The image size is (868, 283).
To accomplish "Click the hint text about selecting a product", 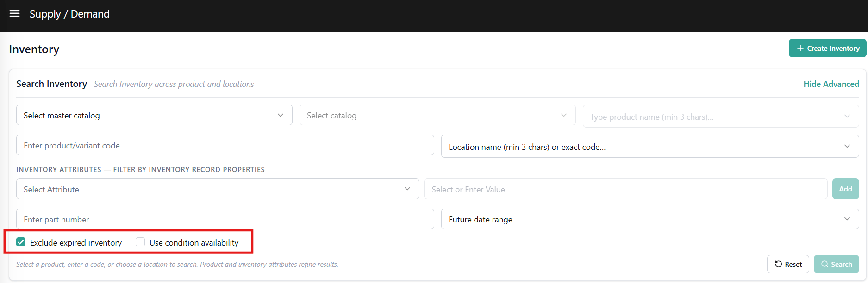I will pyautogui.click(x=177, y=265).
